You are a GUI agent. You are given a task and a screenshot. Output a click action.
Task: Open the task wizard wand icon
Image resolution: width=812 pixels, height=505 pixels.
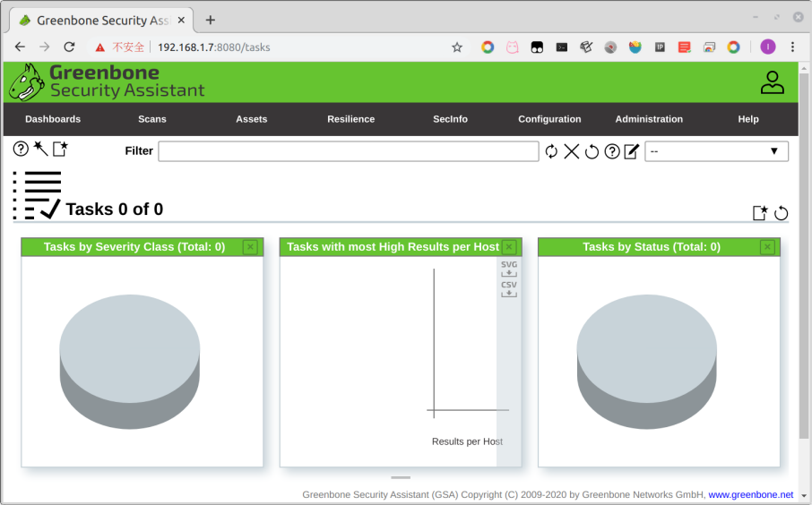[x=40, y=149]
